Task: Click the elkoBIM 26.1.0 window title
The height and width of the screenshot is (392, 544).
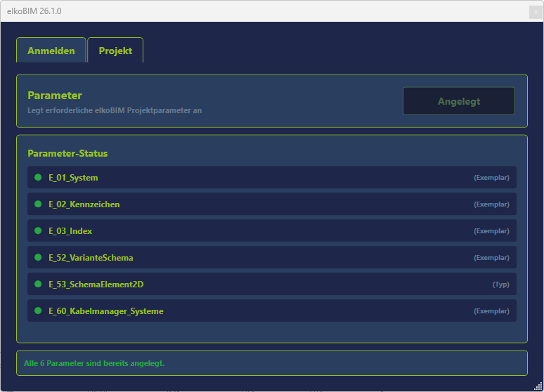Action: (34, 11)
